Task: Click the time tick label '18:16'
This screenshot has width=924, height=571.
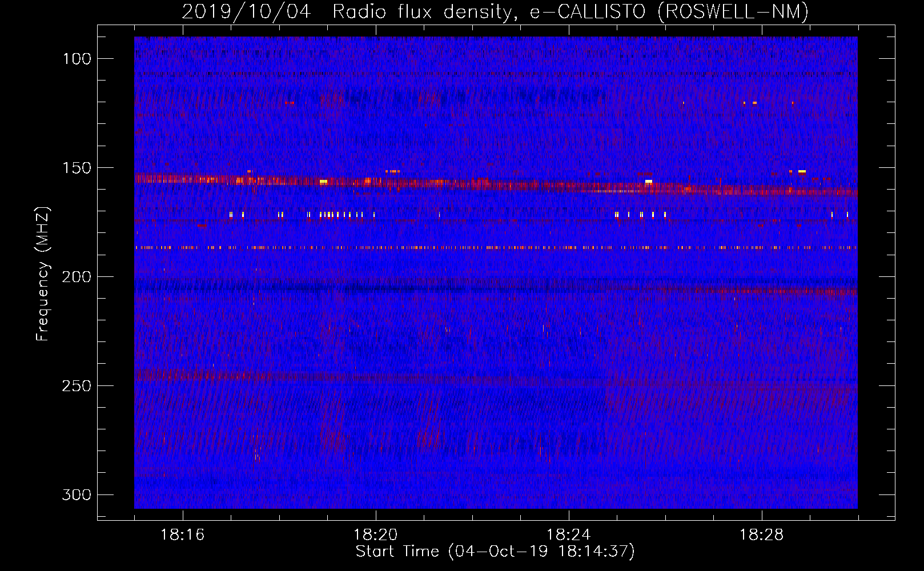Action: pyautogui.click(x=183, y=535)
